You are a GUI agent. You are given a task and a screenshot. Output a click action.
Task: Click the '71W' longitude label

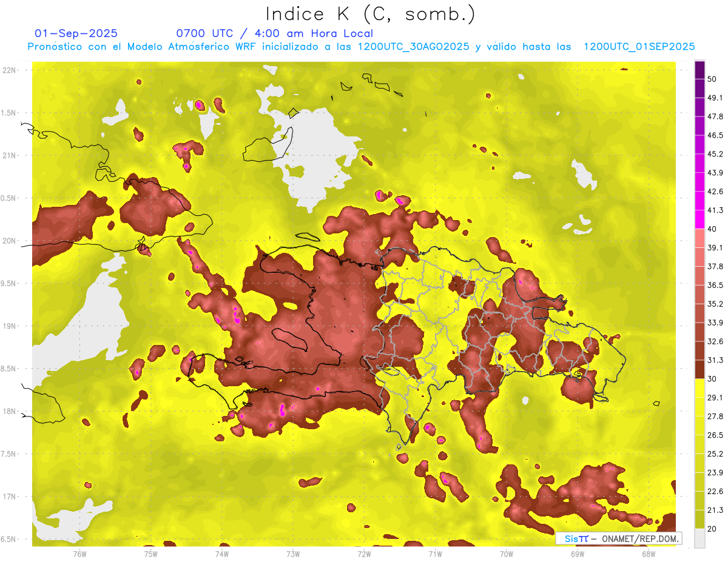(x=435, y=554)
